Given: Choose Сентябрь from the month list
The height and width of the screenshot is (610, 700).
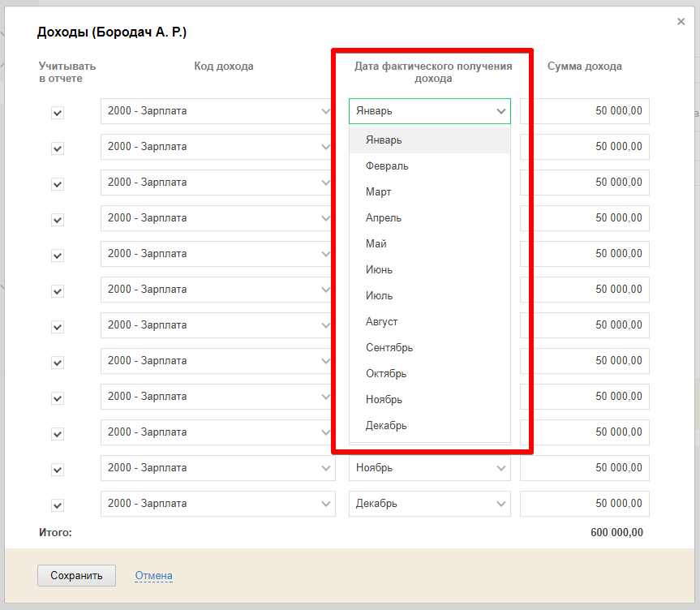Looking at the screenshot, I should [429, 347].
